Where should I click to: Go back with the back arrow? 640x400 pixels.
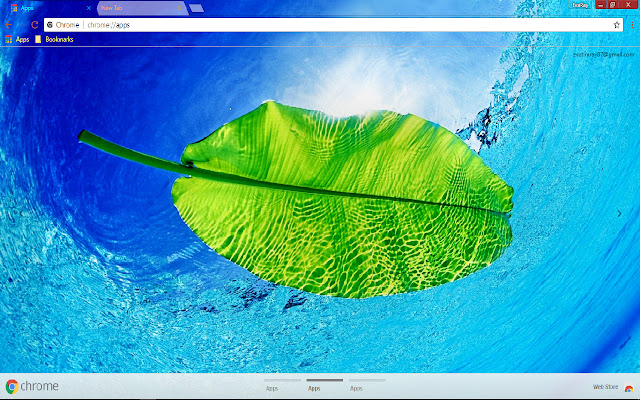point(9,25)
